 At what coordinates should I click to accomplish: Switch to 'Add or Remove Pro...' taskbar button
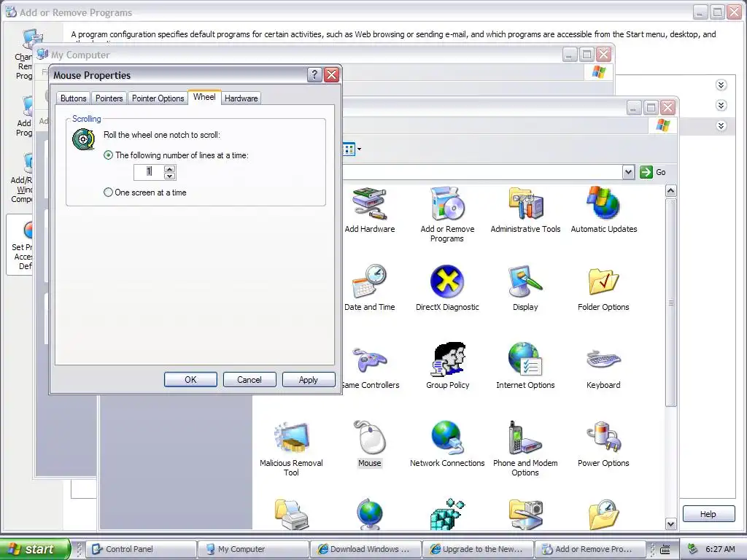(x=590, y=549)
